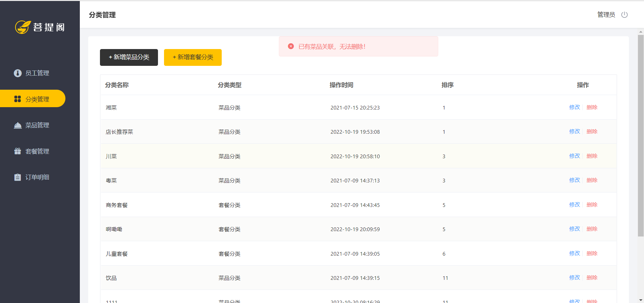The height and width of the screenshot is (303, 644).
Task: Delete 店长推荐菜 row
Action: [x=592, y=131]
